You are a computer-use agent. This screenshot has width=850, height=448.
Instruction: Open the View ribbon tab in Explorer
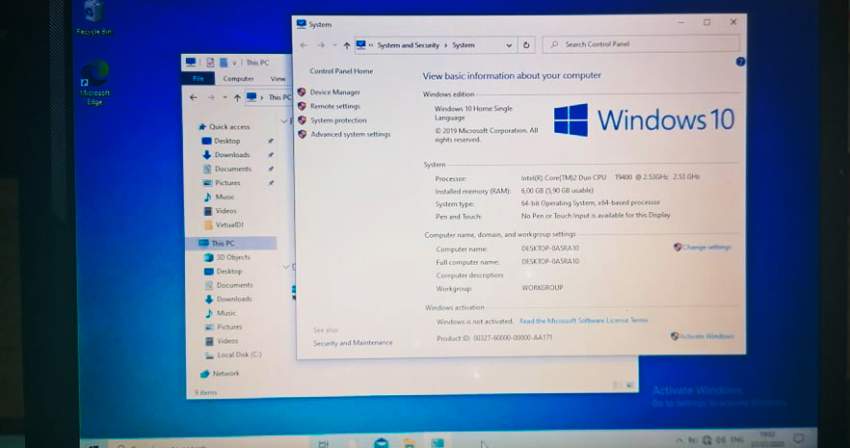pyautogui.click(x=278, y=79)
